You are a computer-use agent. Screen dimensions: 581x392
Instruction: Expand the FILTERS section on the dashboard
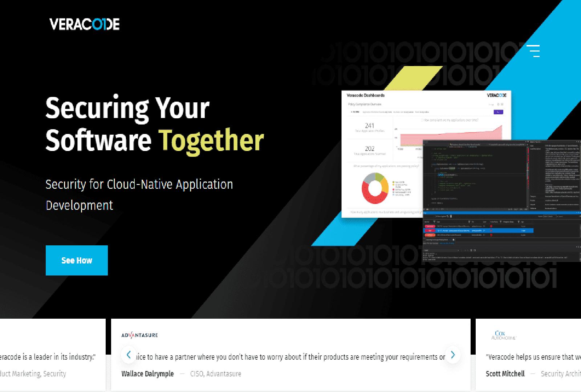pyautogui.click(x=355, y=112)
